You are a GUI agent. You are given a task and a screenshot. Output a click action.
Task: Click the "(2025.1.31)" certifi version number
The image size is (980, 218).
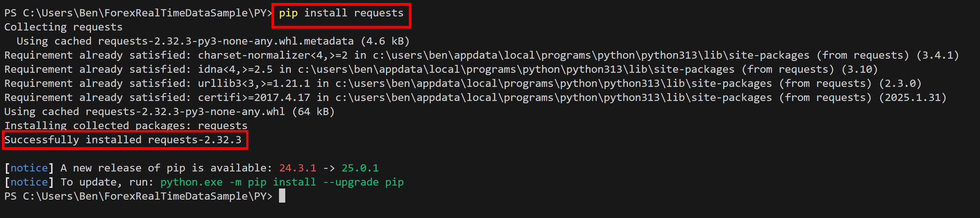click(x=912, y=98)
